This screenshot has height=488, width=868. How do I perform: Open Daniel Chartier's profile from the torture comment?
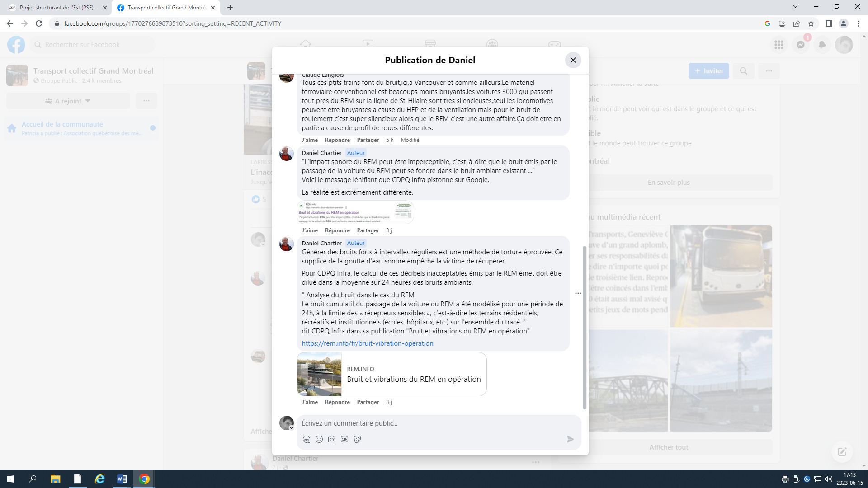[x=321, y=243]
